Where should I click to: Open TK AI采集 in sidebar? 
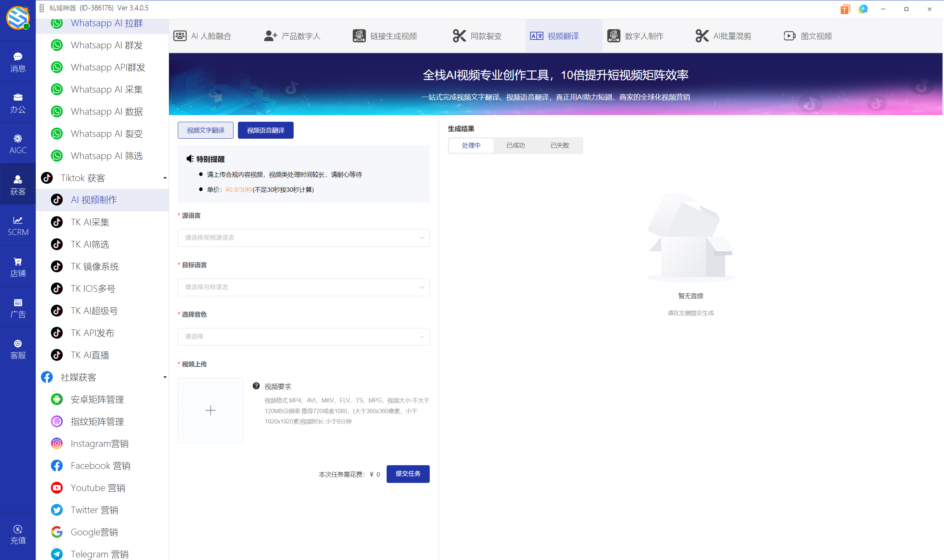[90, 222]
